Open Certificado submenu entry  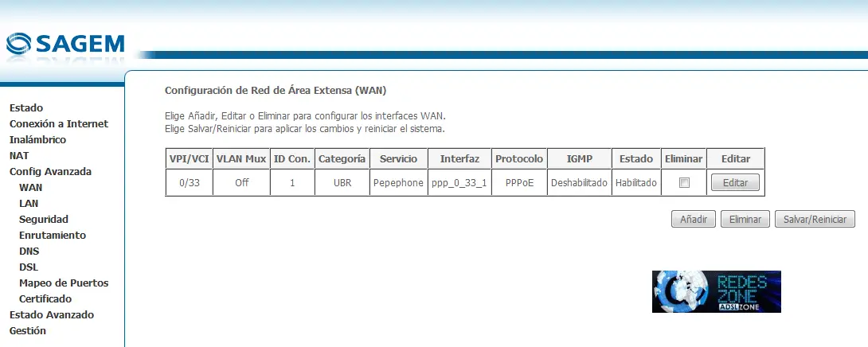[x=45, y=299]
